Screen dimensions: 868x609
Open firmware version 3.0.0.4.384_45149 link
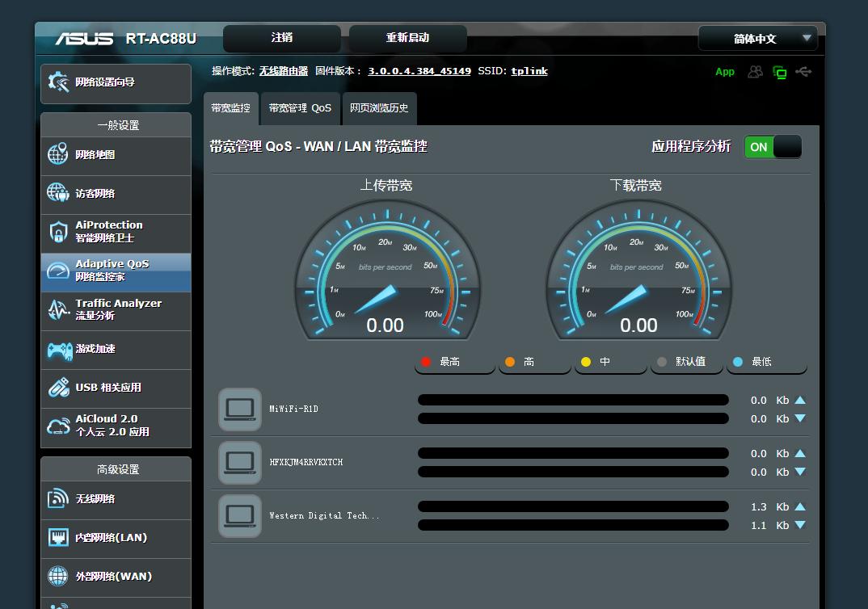pos(419,71)
